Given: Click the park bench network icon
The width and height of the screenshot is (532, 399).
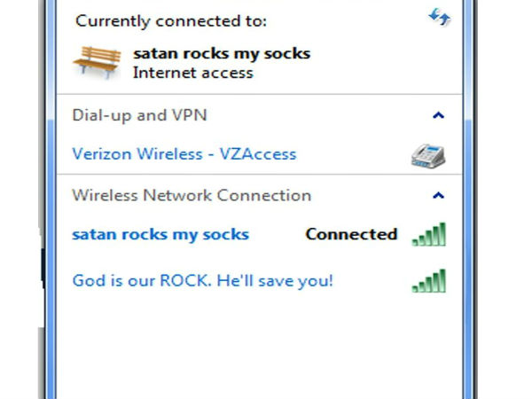Looking at the screenshot, I should [95, 62].
